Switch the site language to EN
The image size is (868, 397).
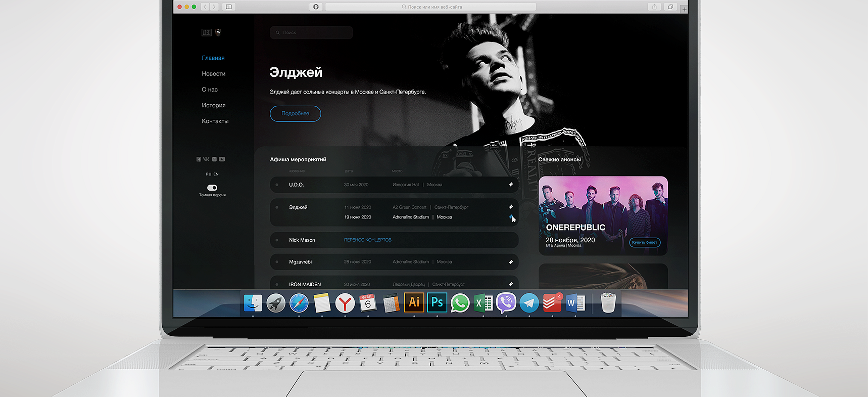(216, 174)
